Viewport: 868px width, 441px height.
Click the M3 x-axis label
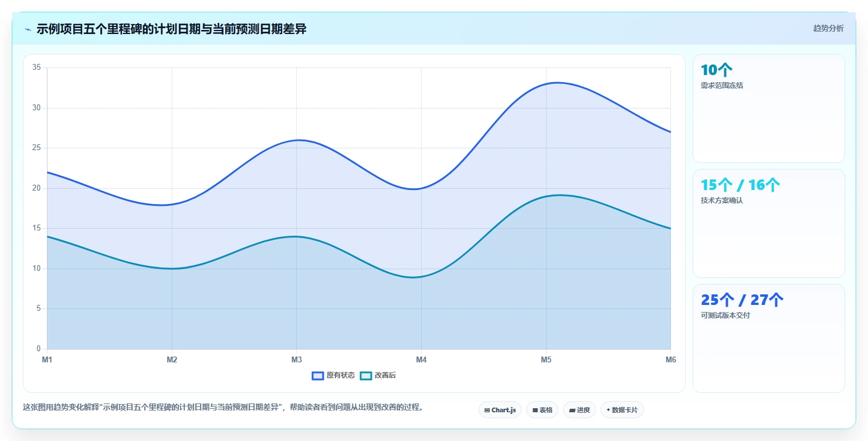tap(297, 359)
